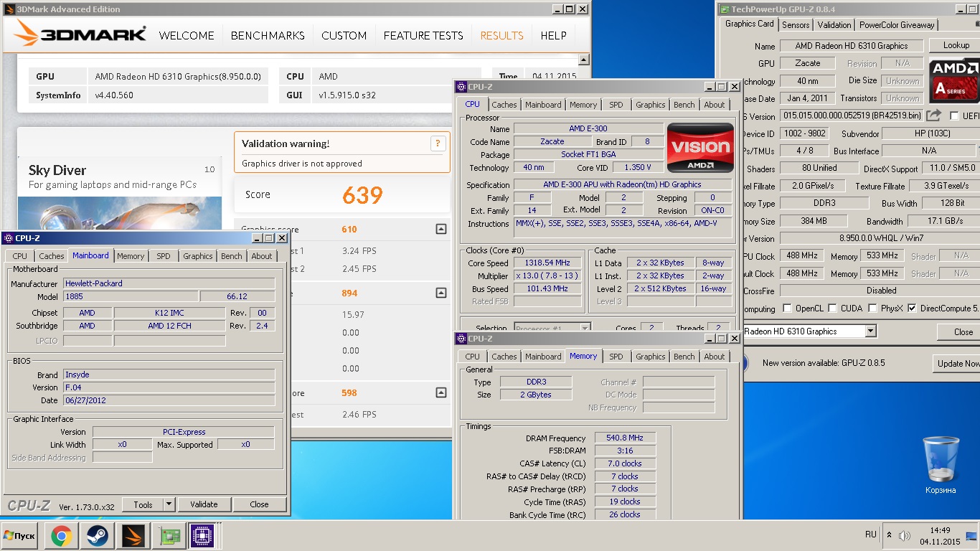Uncheck the DirectCompute checkbox
This screenshot has height=551, width=980.
click(x=912, y=309)
